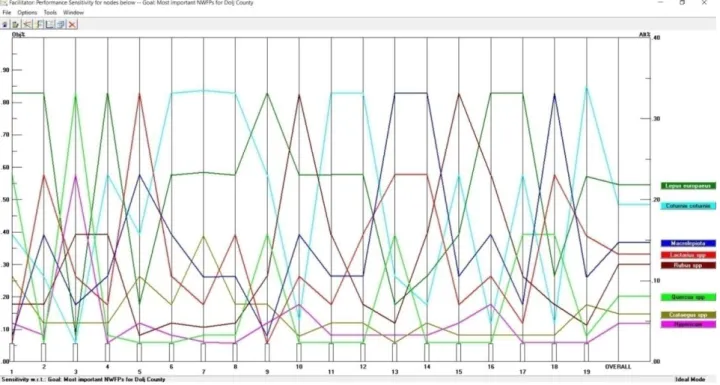This screenshot has width=720, height=385.
Task: Click criterion 6 weight bar
Action: [171, 352]
